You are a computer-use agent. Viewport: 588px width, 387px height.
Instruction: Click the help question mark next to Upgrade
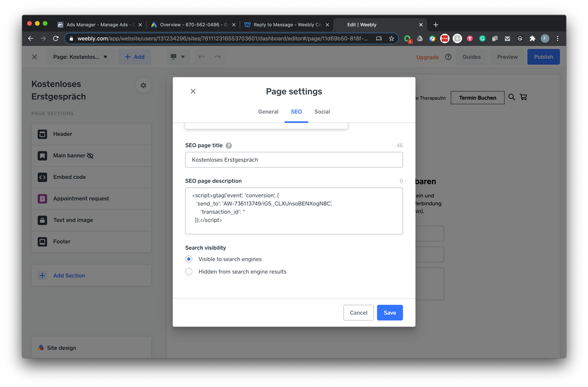click(x=449, y=57)
